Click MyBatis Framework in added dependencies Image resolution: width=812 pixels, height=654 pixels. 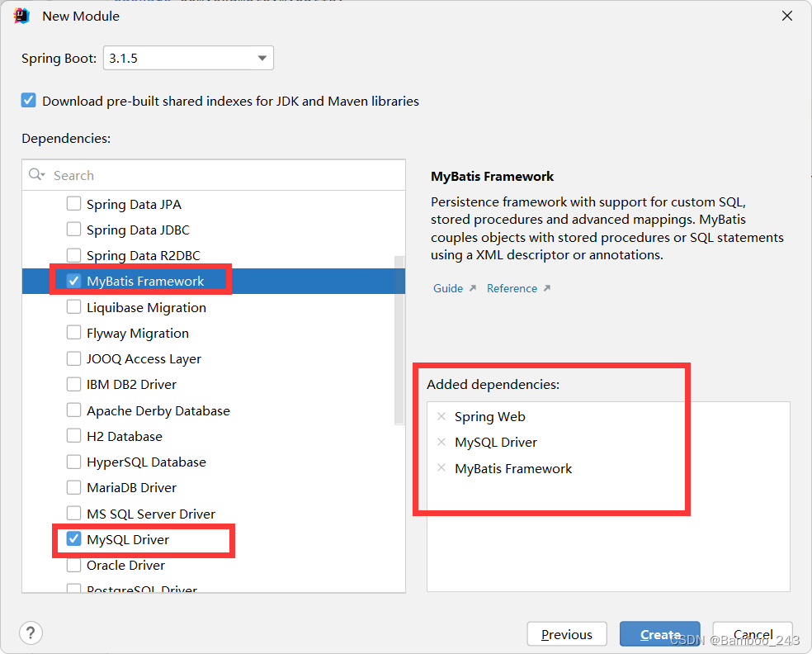[x=513, y=468]
